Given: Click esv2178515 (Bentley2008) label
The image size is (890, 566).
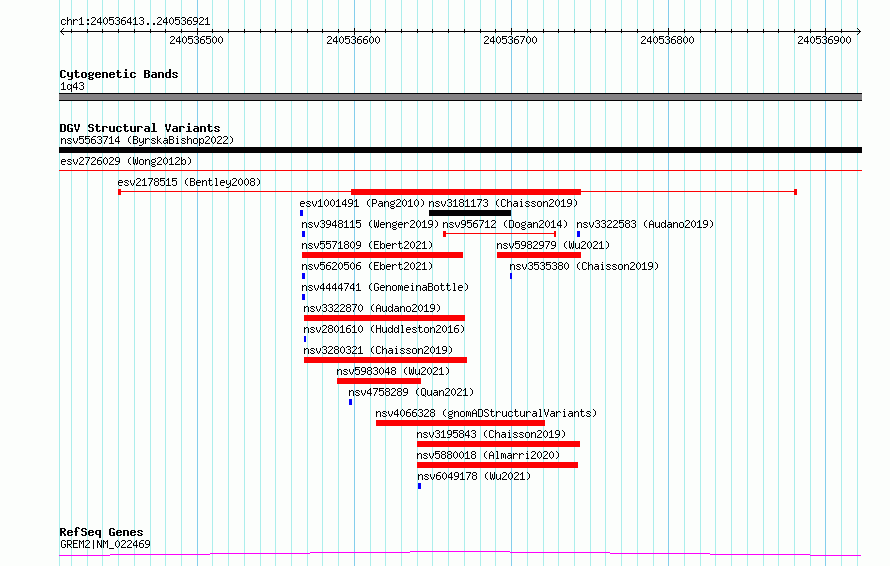Looking at the screenshot, I should [189, 182].
